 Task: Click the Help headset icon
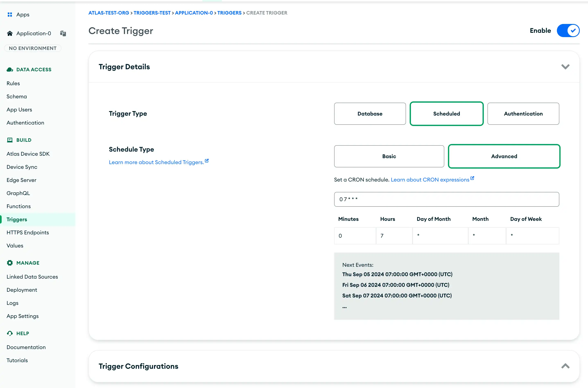pos(10,333)
